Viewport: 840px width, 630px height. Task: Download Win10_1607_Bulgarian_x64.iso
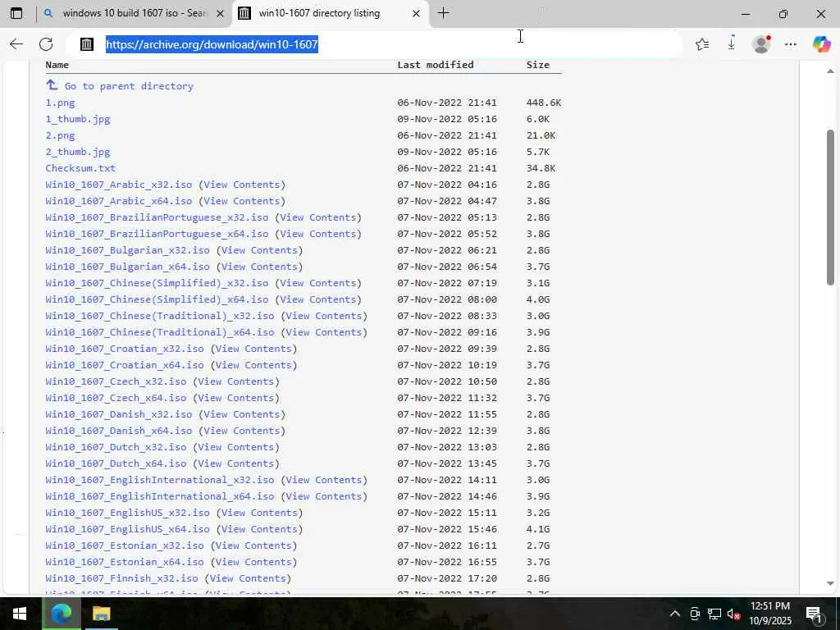coord(127,267)
